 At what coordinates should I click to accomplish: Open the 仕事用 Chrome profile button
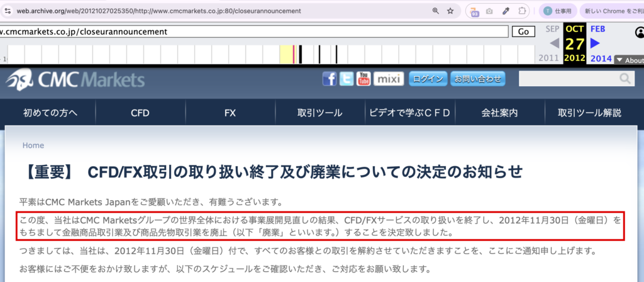(557, 11)
